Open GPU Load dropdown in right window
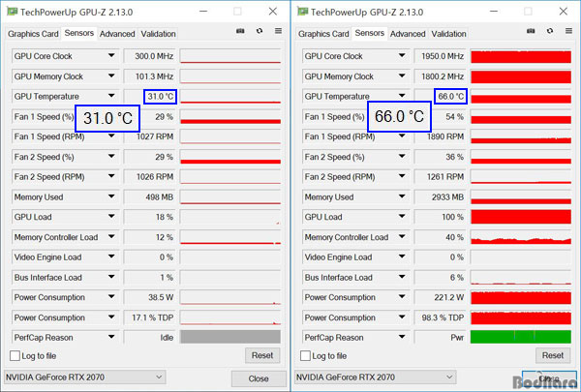The image size is (581, 392). [x=402, y=217]
